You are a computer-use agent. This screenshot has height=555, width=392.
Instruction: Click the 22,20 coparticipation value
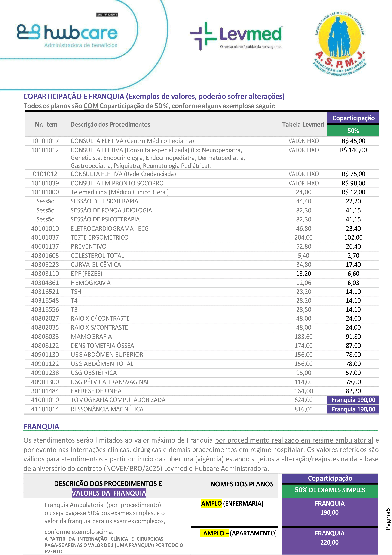point(353,201)
